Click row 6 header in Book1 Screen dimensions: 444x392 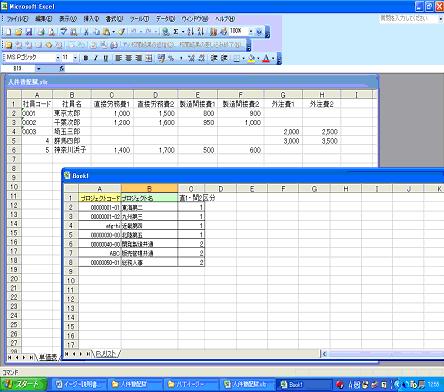(70, 244)
